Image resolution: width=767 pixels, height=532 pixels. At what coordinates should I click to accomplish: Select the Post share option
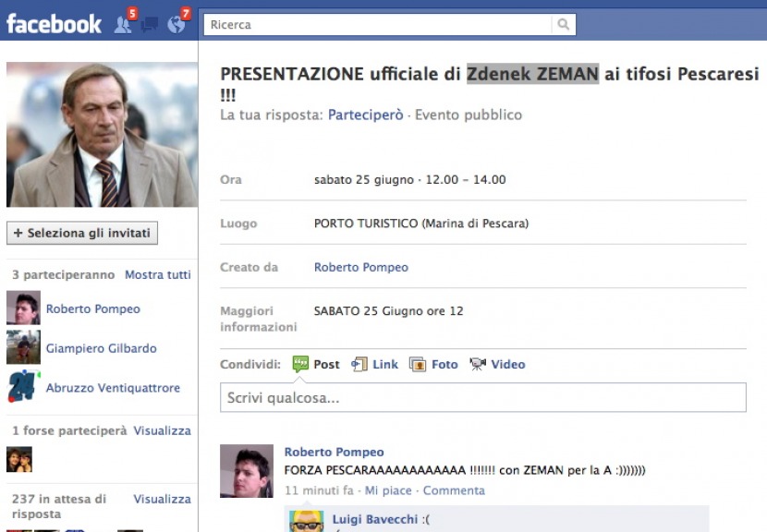(x=326, y=364)
